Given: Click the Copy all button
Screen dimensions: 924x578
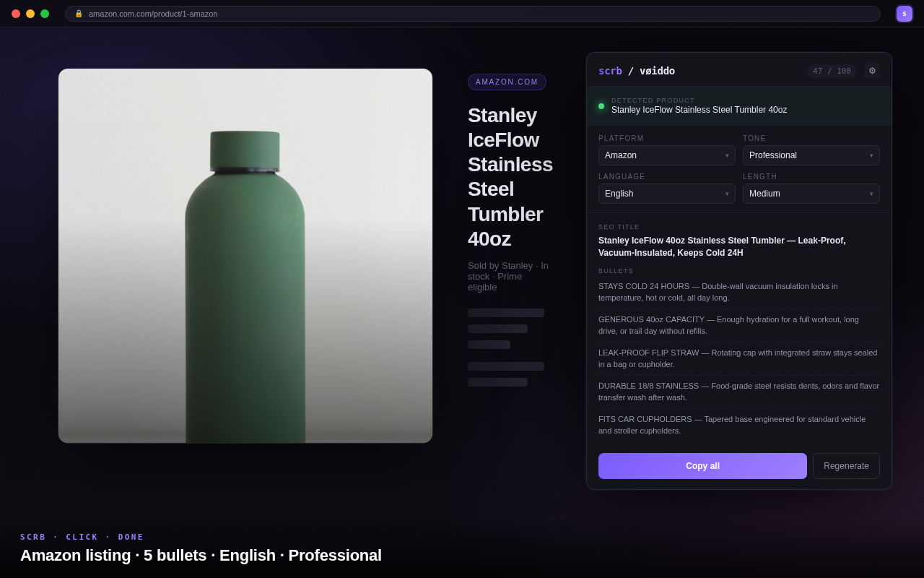Looking at the screenshot, I should point(702,466).
